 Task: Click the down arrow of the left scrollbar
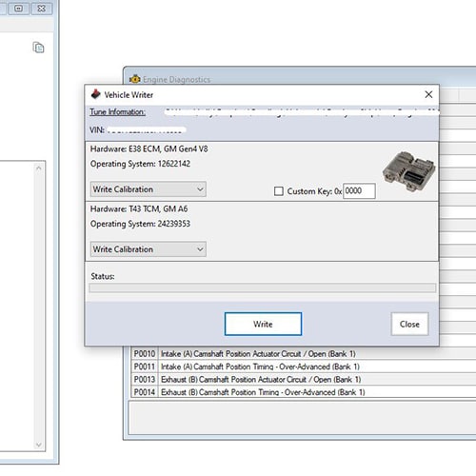(x=39, y=445)
